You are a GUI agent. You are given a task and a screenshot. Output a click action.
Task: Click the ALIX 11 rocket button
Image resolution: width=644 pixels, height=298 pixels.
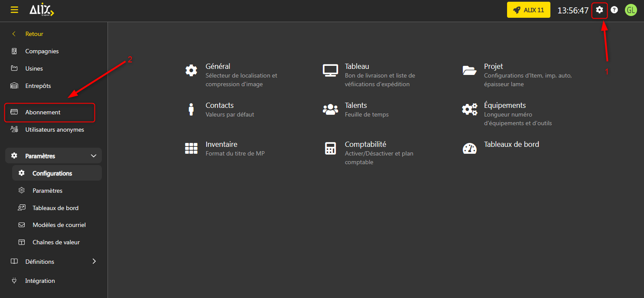pos(528,10)
